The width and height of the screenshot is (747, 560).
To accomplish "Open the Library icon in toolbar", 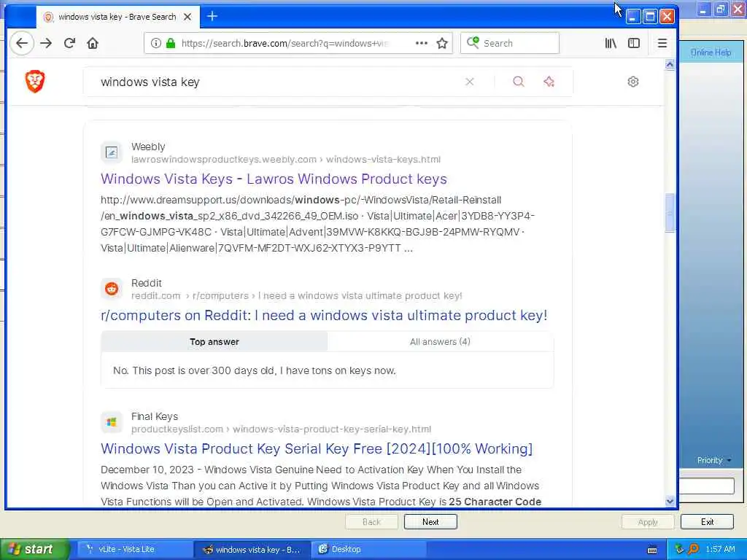I will [x=611, y=43].
